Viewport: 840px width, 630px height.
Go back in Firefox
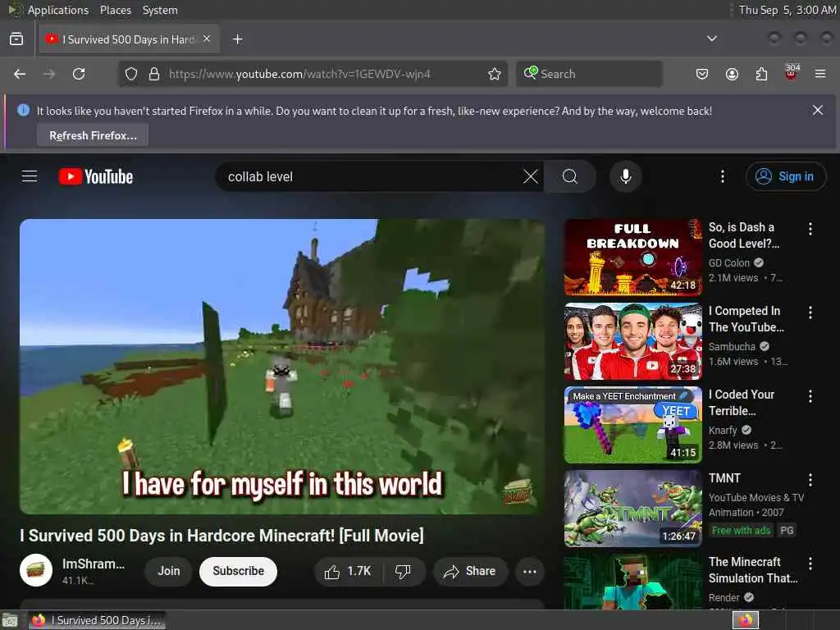[20, 74]
